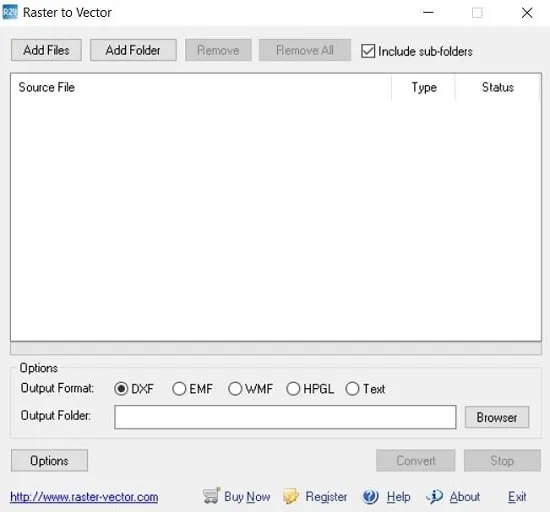
Task: Click the Remove All button
Action: click(305, 50)
